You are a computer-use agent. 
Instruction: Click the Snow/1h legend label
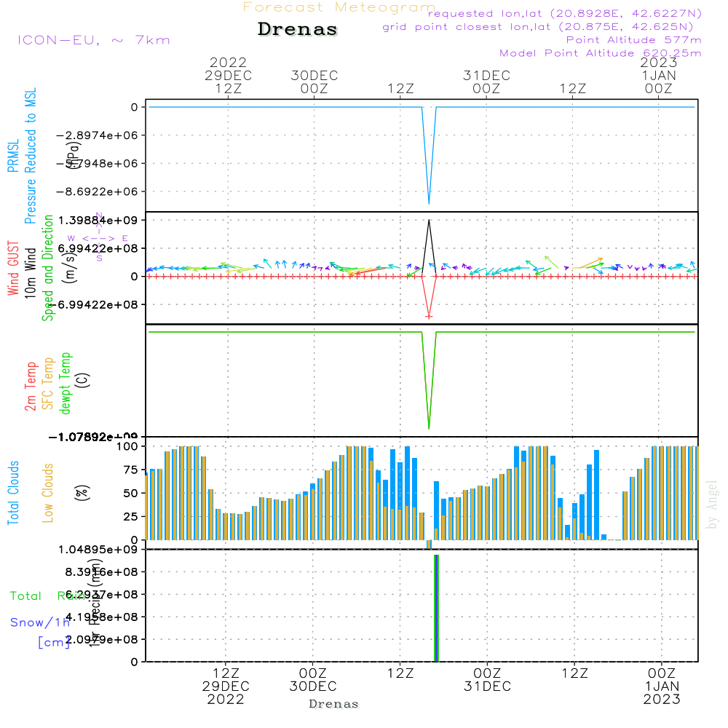click(x=40, y=622)
